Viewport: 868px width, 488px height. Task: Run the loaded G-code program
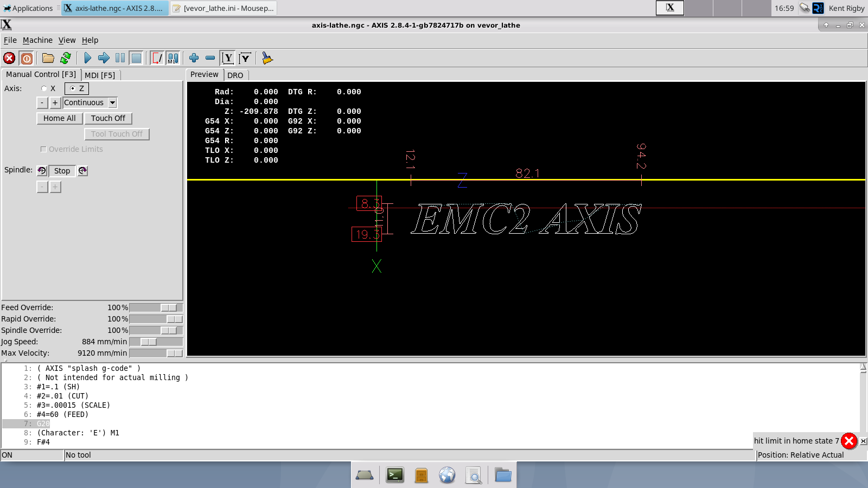pyautogui.click(x=87, y=58)
